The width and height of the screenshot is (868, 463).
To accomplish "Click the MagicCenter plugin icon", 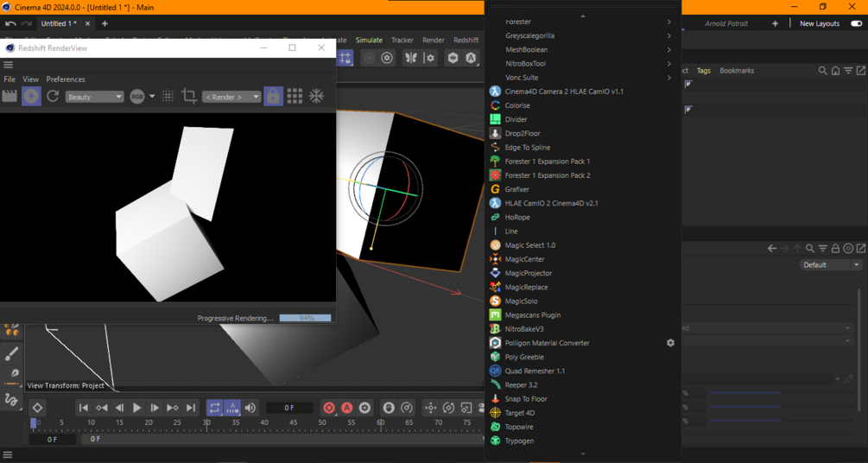I will pos(496,259).
